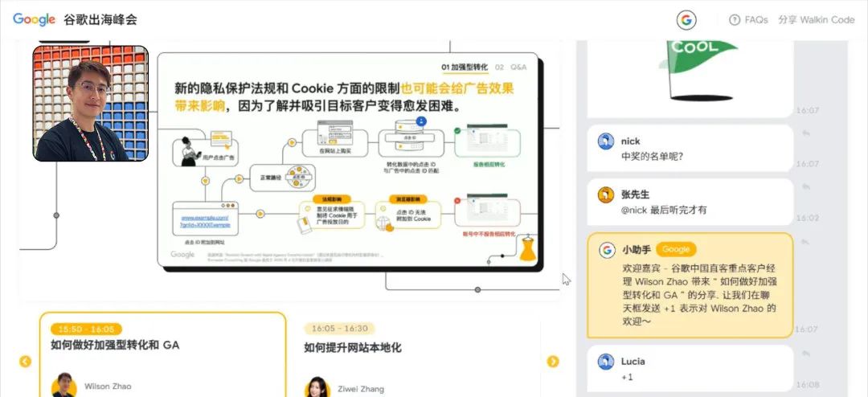Image resolution: width=868 pixels, height=397 pixels.
Task: Click the Google badge next to 小助手
Action: pyautogui.click(x=676, y=250)
